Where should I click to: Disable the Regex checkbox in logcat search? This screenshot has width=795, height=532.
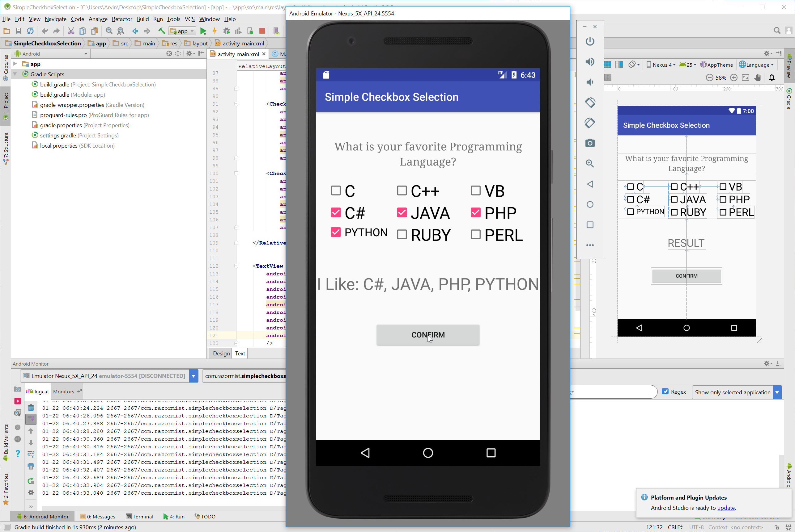coord(666,392)
